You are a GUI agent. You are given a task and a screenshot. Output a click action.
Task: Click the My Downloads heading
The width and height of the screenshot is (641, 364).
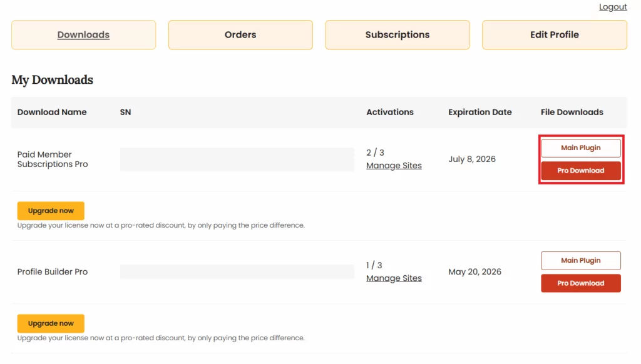[x=52, y=80]
